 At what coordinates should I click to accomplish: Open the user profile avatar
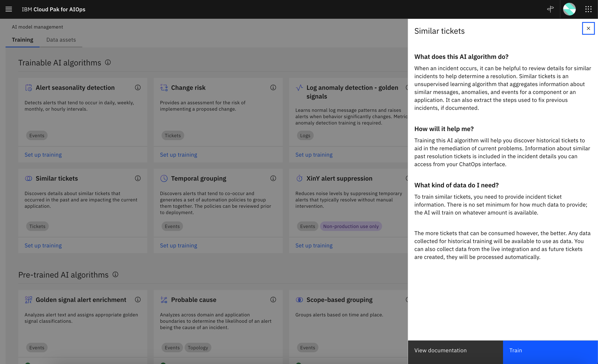tap(569, 9)
